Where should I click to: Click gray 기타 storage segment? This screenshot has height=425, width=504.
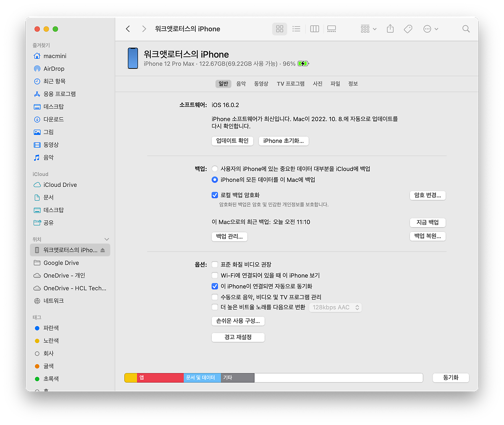pos(237,378)
